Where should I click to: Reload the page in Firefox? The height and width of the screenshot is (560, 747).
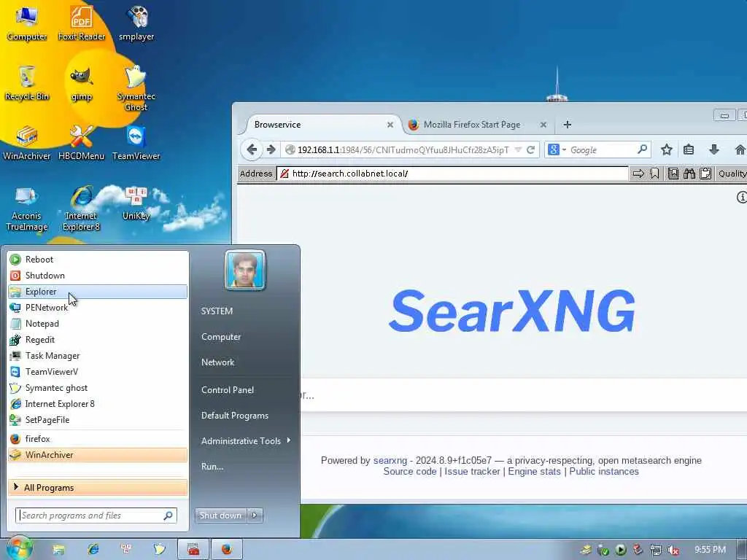[x=531, y=150]
